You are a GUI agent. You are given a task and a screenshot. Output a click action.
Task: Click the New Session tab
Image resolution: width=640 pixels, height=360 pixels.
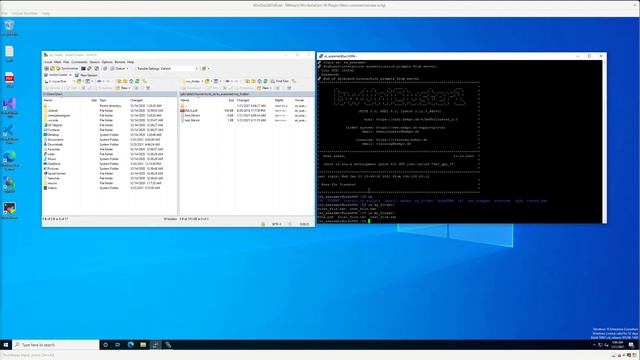[86, 75]
